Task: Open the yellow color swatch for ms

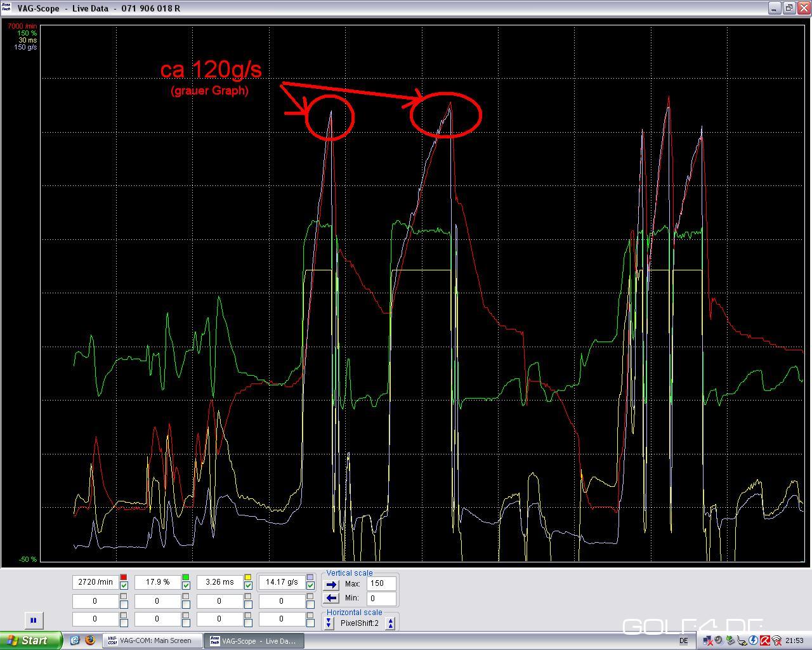Action: coord(248,578)
